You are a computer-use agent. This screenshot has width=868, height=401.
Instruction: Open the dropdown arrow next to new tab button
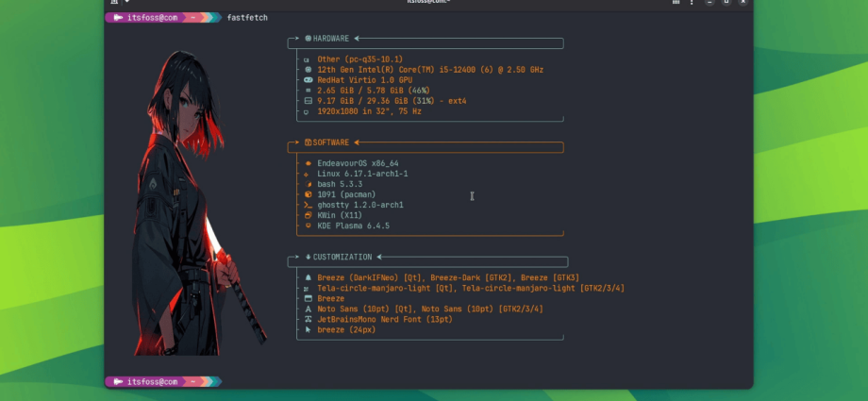point(126,2)
